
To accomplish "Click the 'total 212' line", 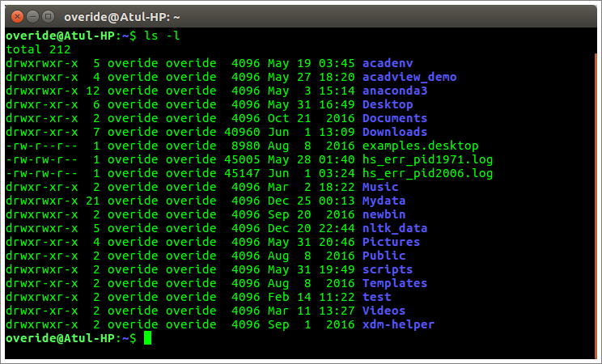I will point(38,49).
